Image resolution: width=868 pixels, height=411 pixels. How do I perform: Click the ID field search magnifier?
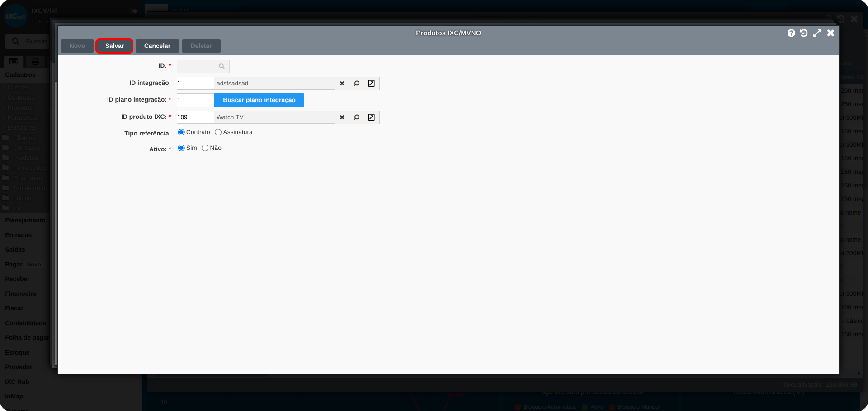click(222, 66)
